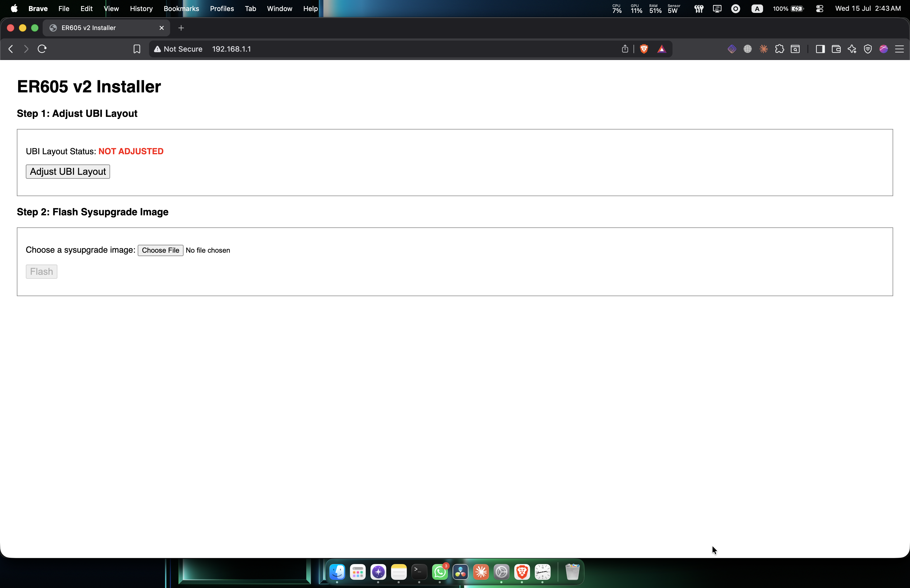Open the Brave application menu
This screenshot has width=910, height=588.
click(x=38, y=8)
